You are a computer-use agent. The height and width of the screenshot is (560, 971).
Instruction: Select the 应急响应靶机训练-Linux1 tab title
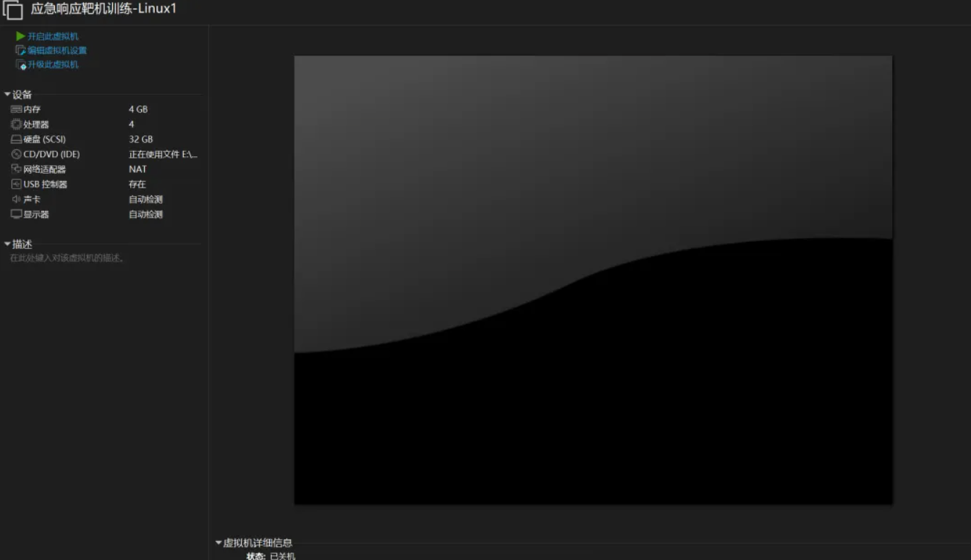[103, 9]
